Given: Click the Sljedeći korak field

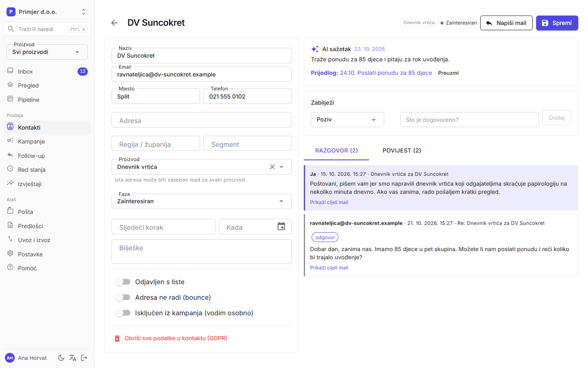Looking at the screenshot, I should (x=163, y=227).
